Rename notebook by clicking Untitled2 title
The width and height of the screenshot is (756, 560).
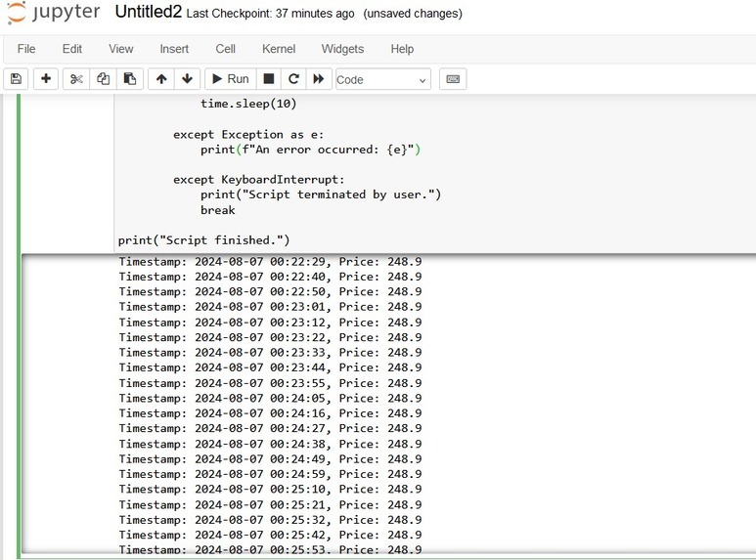click(x=148, y=12)
